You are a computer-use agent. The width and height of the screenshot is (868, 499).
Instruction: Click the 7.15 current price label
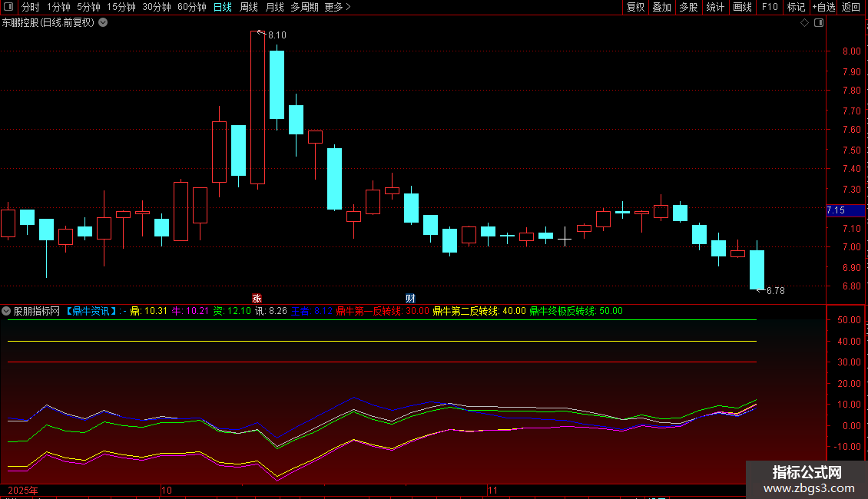coord(836,210)
